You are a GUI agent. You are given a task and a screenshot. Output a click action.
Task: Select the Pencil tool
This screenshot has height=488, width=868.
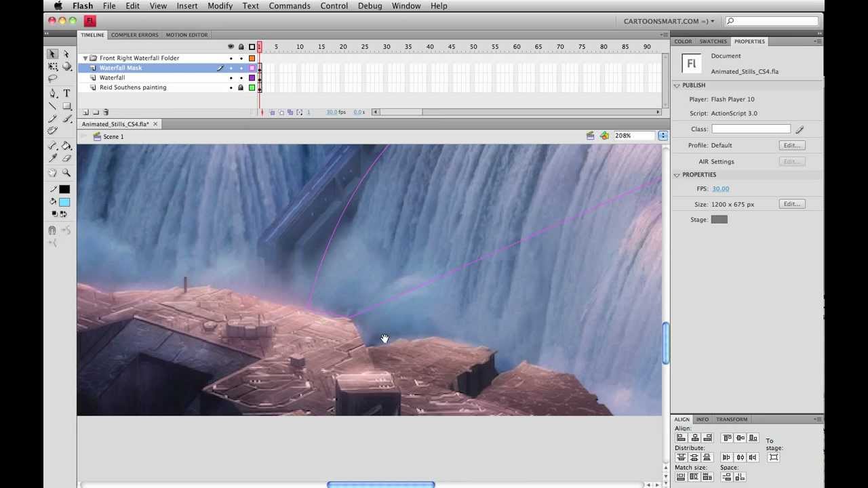(x=53, y=118)
